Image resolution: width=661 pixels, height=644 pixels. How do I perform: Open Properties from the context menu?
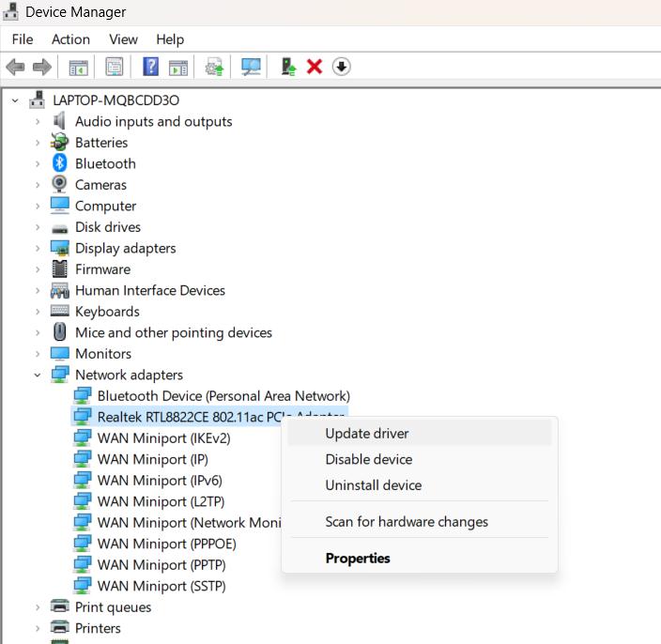(358, 558)
